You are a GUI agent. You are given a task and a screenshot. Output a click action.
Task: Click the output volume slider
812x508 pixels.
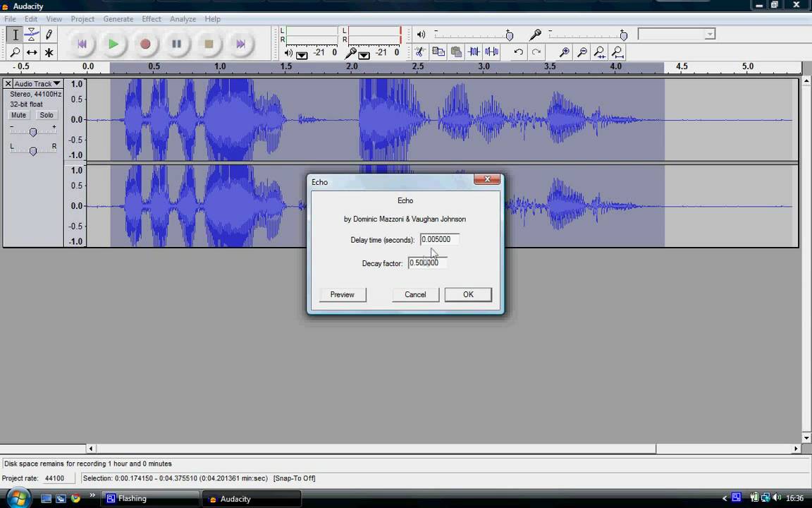[x=474, y=34]
